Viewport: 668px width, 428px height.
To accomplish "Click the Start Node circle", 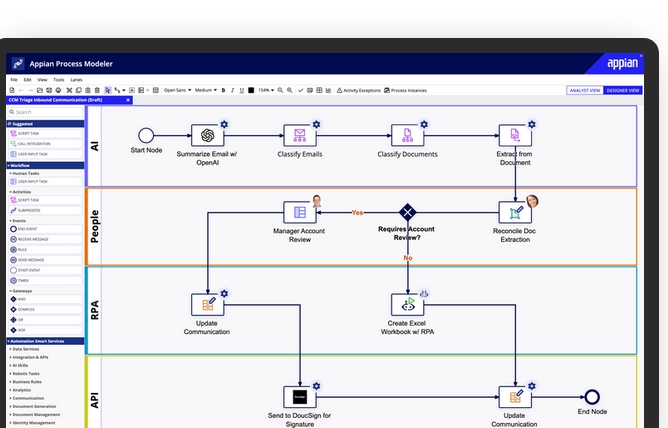I will tap(146, 135).
